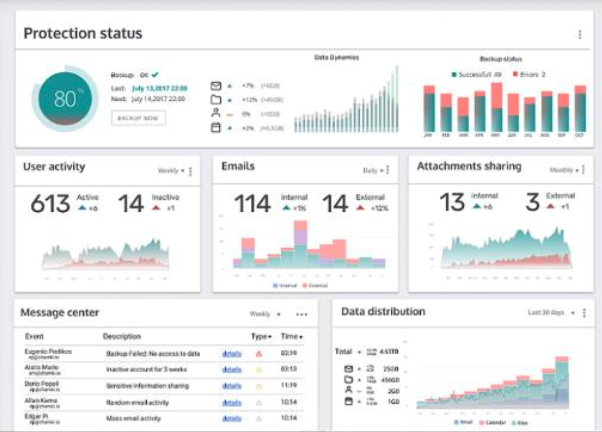The image size is (602, 432).
Task: Open User activity panel options menu
Action: [190, 171]
